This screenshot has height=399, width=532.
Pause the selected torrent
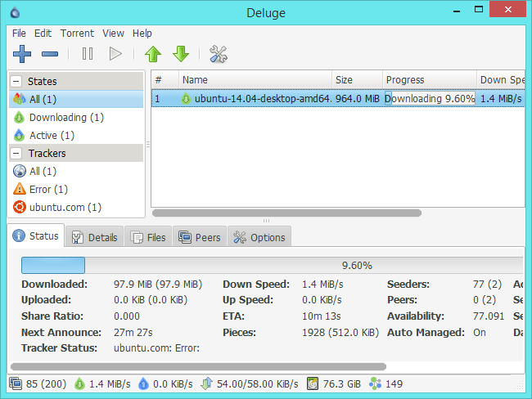(88, 54)
